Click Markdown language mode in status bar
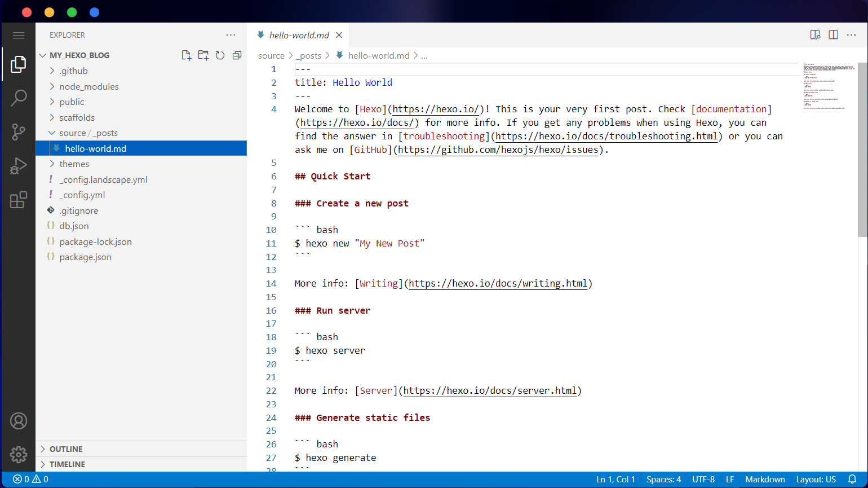 765,480
